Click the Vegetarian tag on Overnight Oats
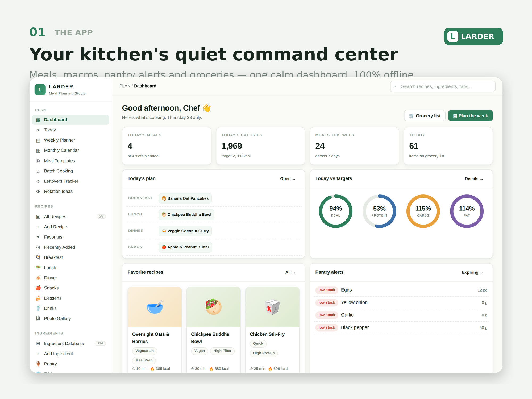 click(x=144, y=351)
